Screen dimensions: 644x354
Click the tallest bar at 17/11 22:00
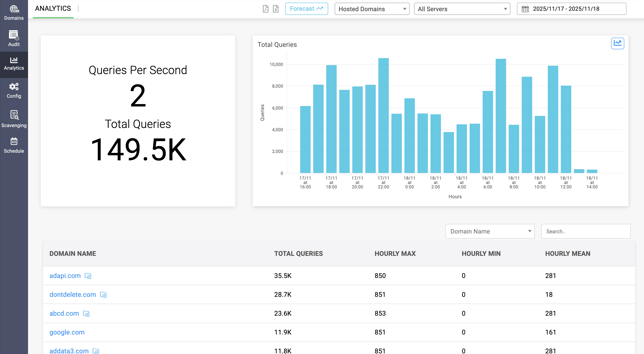383,115
